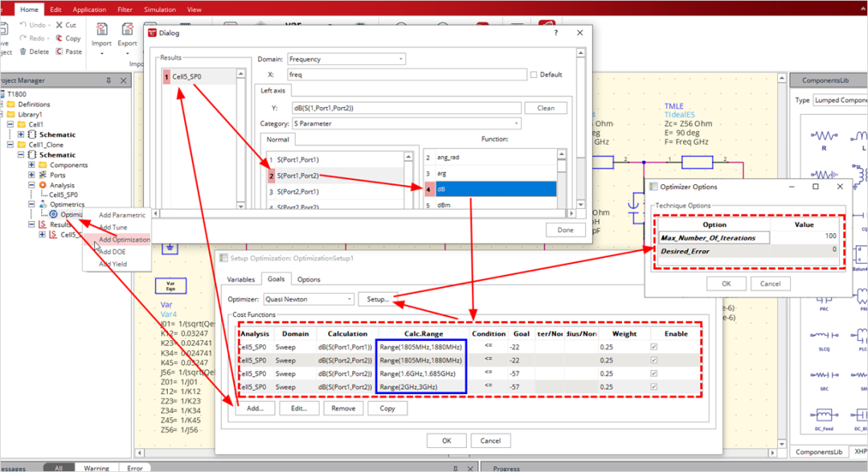Screen dimensions: 868x472
Task: Expand the Components folder in project tree
Action: point(31,165)
